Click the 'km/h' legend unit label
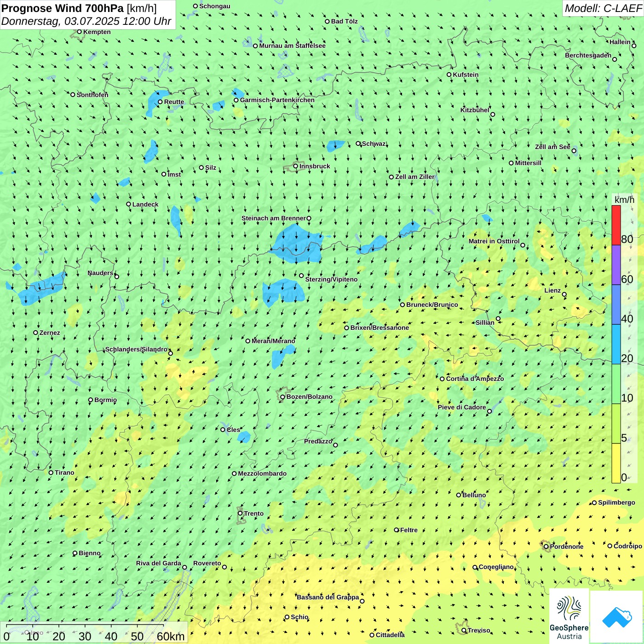The width and height of the screenshot is (644, 644). click(x=624, y=199)
